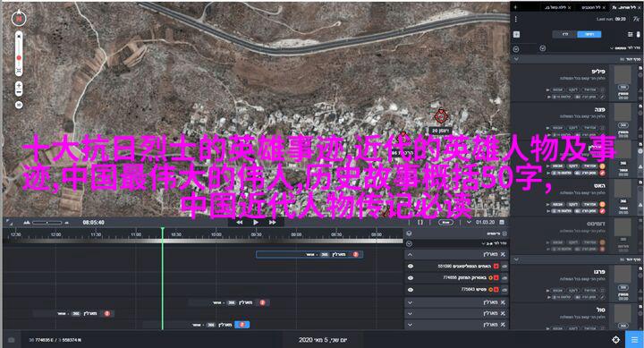The image size is (644, 348).
Task: Select the highlighted timeline event bar
Action: point(309,254)
